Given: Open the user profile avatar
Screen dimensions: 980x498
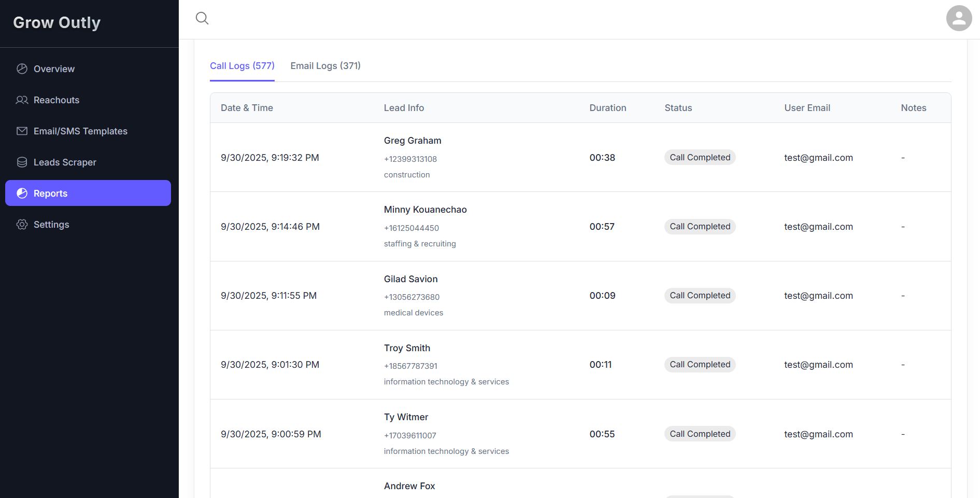Looking at the screenshot, I should 959,19.
